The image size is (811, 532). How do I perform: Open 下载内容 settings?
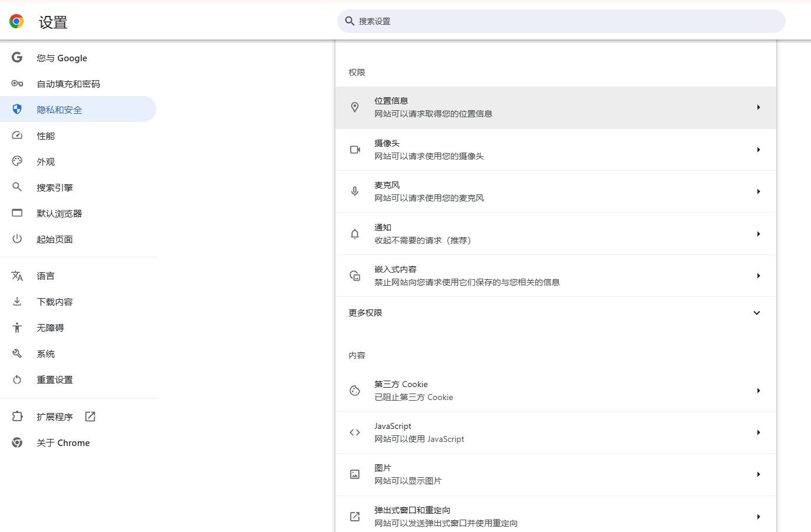[78, 302]
